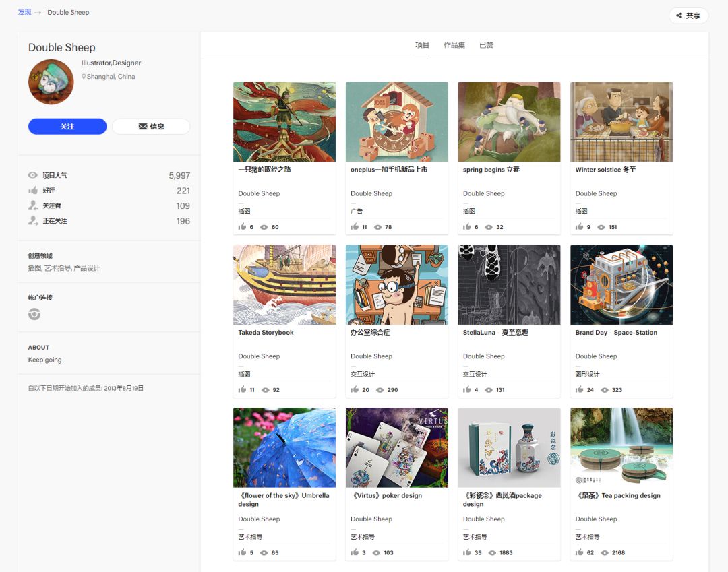The image size is (728, 572).
Task: Switch to the 作品集 tab
Action: click(454, 45)
